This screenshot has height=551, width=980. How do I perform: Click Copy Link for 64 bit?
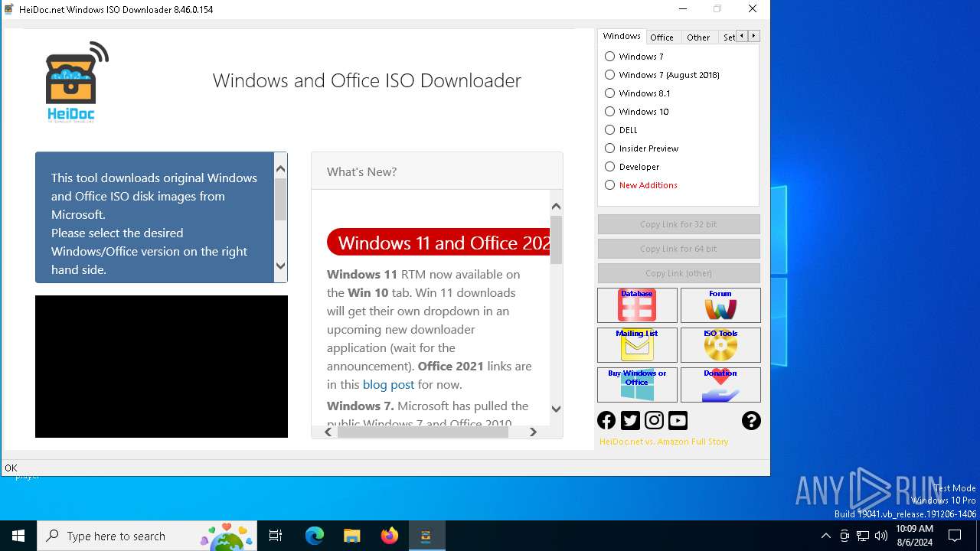678,249
